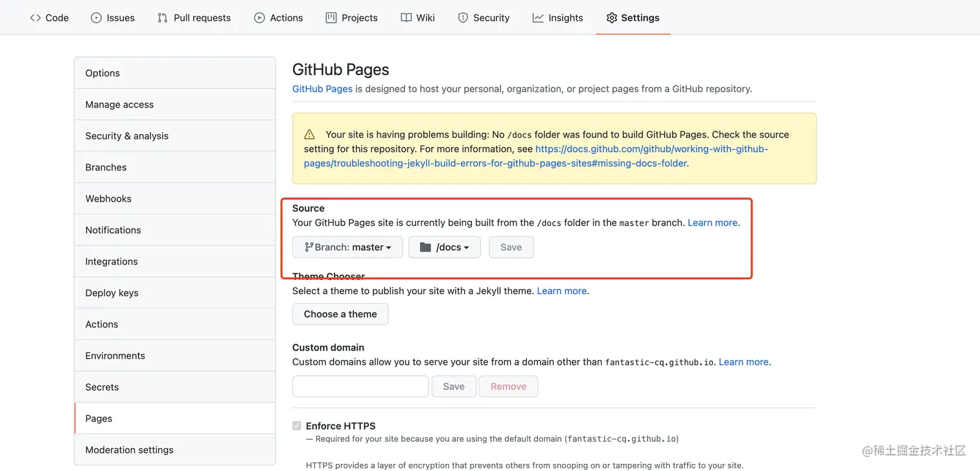Select Deploy keys in the sidebar

click(175, 293)
